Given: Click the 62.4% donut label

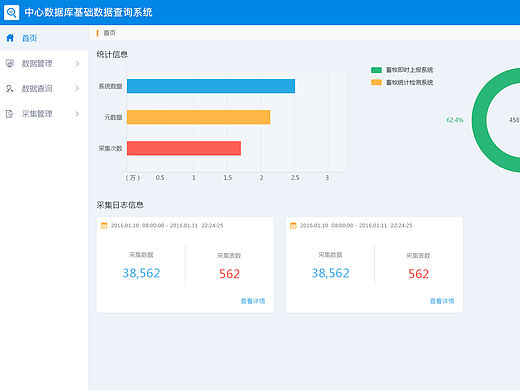Looking at the screenshot, I should click(455, 120).
